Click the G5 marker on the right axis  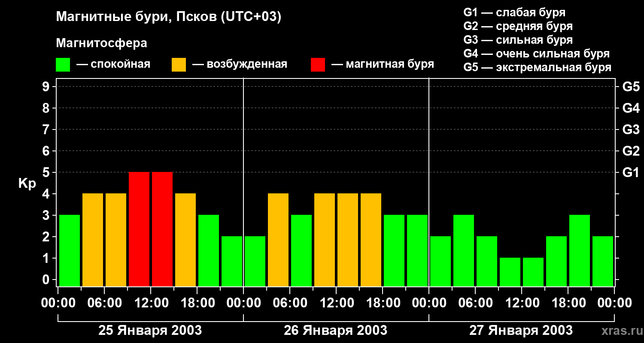pyautogui.click(x=631, y=87)
